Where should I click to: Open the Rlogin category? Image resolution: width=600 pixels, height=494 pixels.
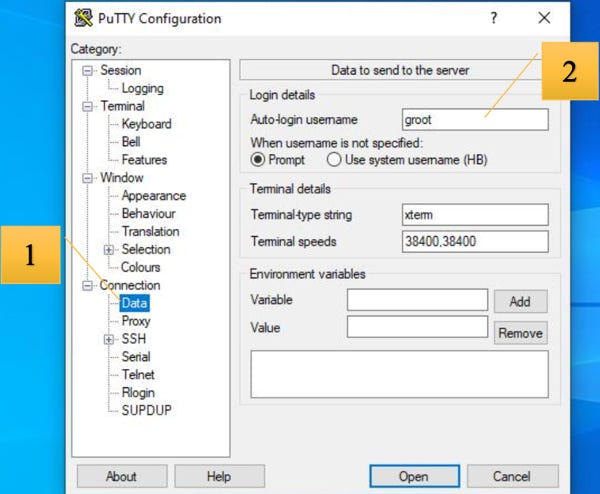point(138,393)
